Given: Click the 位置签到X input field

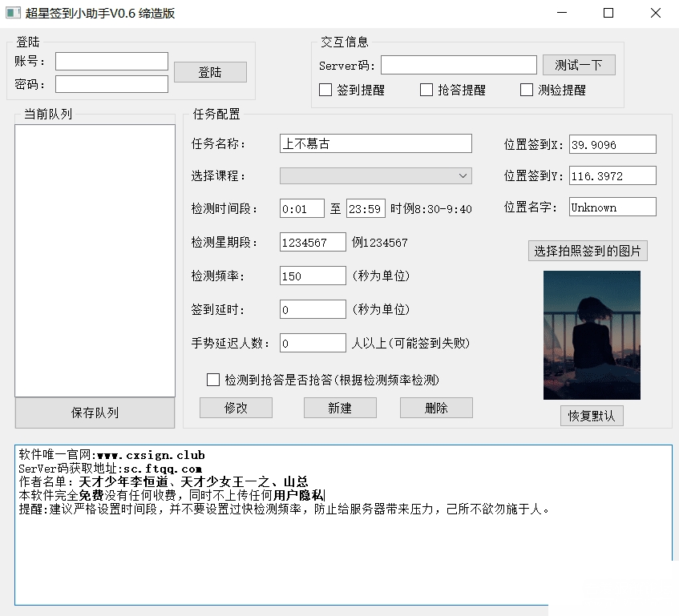Looking at the screenshot, I should [612, 144].
